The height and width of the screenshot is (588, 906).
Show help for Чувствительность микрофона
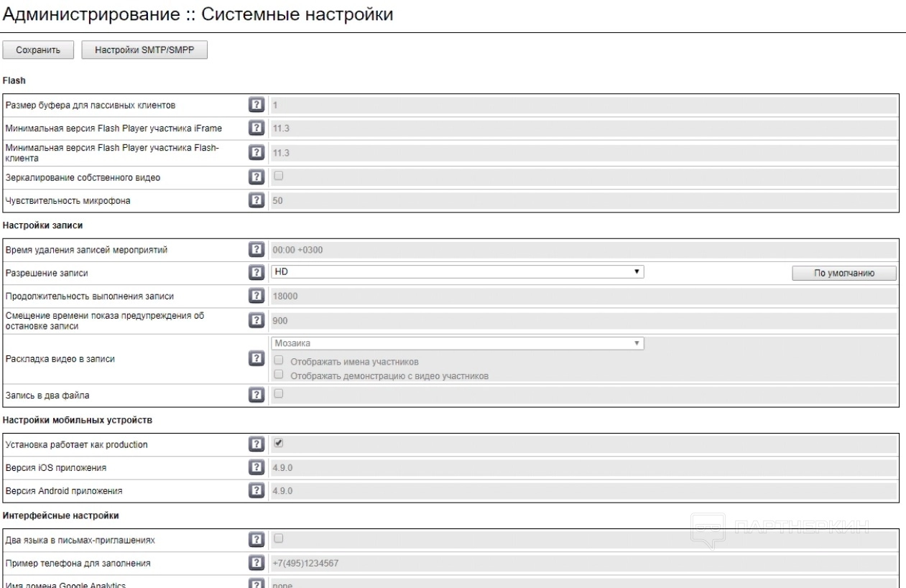pos(254,200)
